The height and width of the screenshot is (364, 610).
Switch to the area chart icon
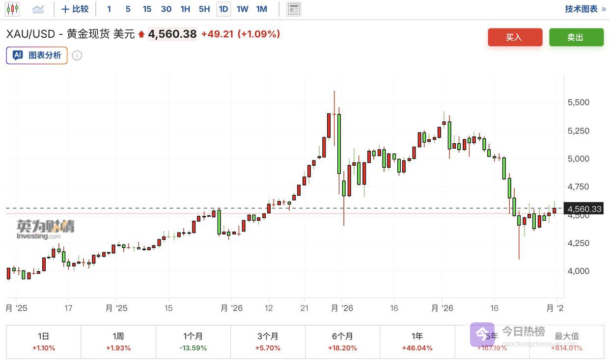(38, 9)
